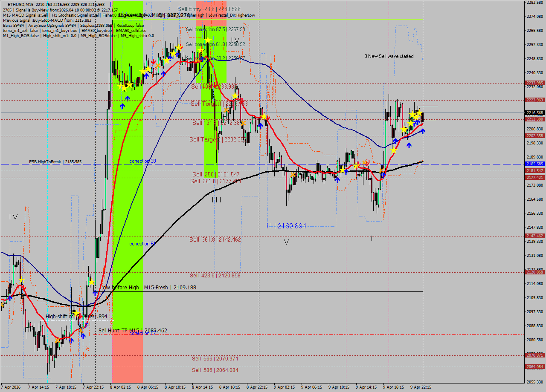Select wave label III 2160.894 in blue
Viewport: 546px width, 392px height.
tap(286, 226)
